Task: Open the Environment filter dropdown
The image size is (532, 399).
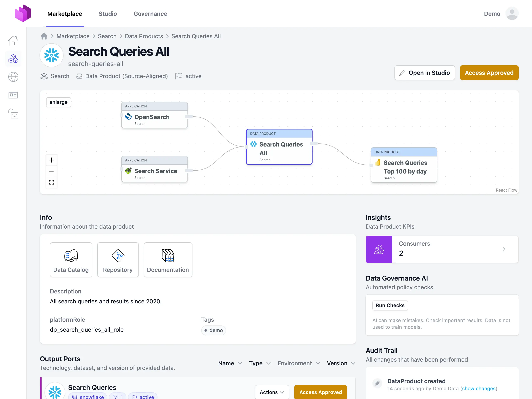Action: tap(298, 363)
